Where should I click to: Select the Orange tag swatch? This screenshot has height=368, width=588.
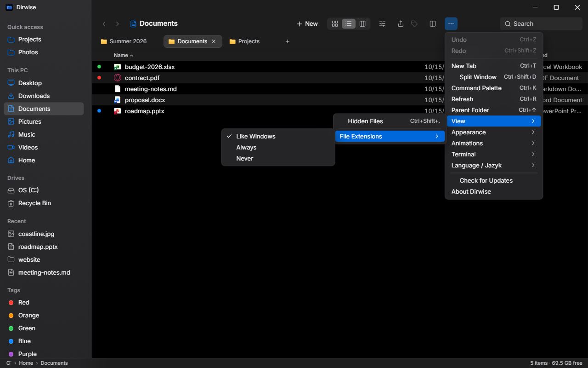coord(11,315)
